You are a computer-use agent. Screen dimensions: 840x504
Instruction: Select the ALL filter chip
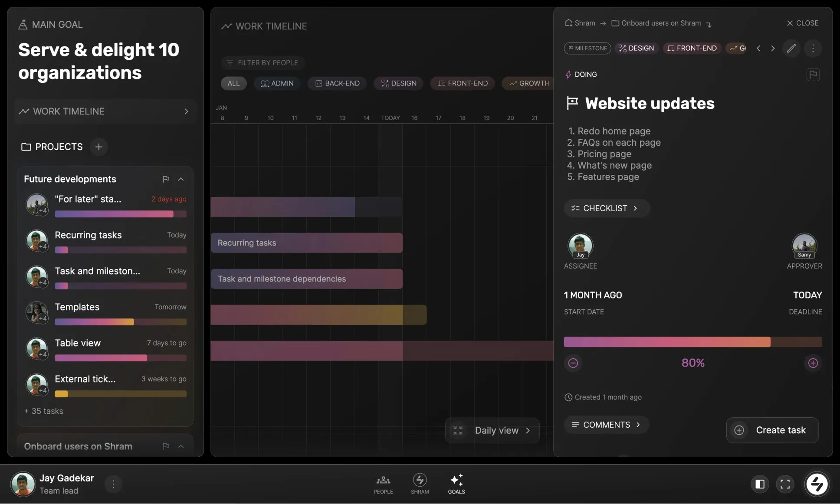[233, 83]
